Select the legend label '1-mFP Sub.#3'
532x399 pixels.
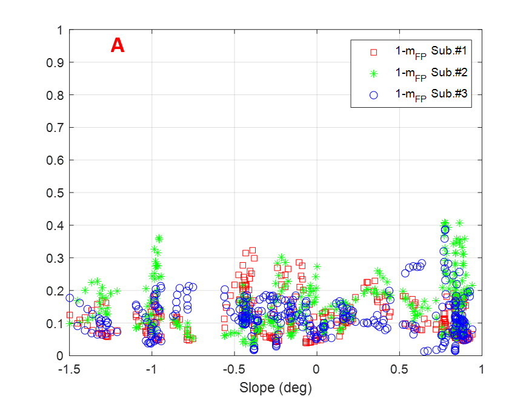[x=431, y=95]
